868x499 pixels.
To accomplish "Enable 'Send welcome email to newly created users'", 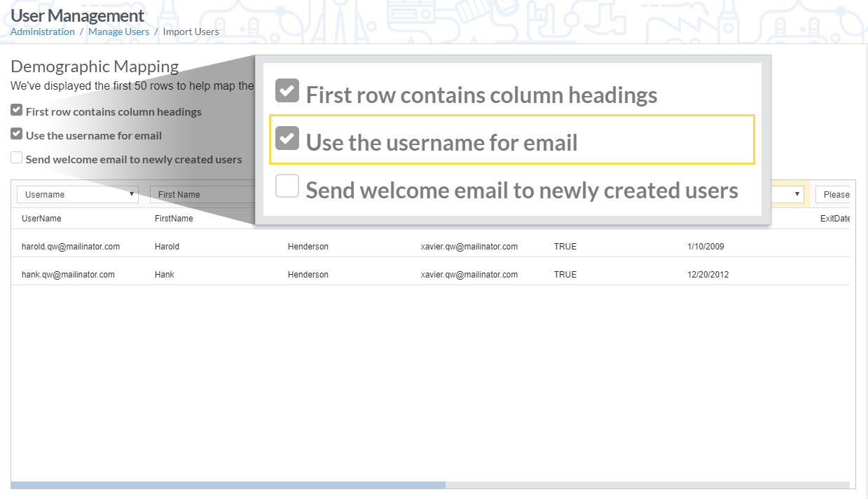I will coord(16,158).
